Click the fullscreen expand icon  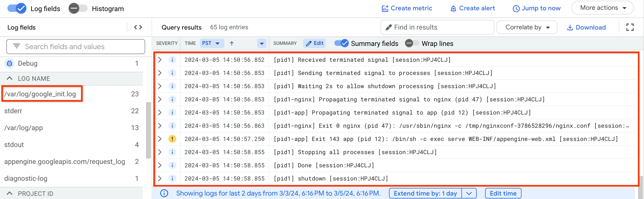coord(630,27)
